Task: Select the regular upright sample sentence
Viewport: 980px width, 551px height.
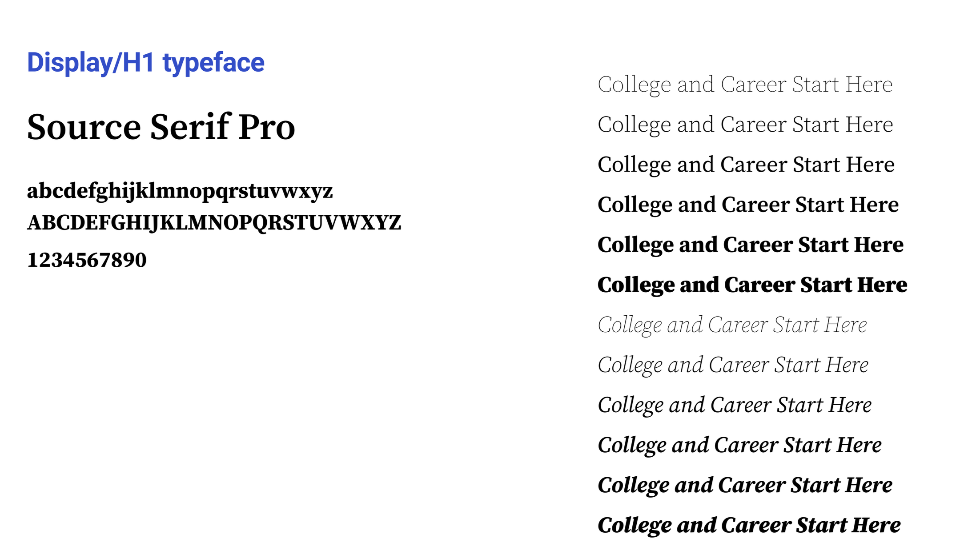Action: pyautogui.click(x=746, y=165)
